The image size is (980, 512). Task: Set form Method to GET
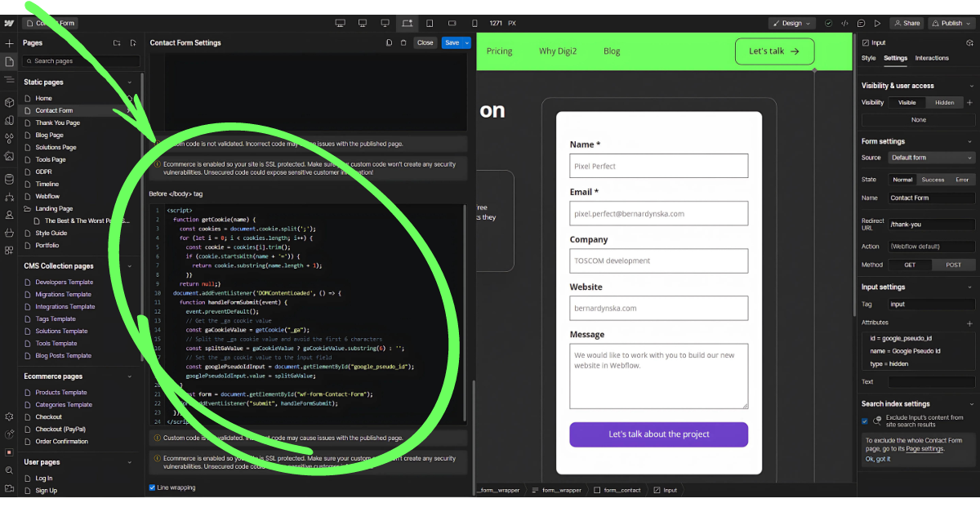tap(910, 265)
